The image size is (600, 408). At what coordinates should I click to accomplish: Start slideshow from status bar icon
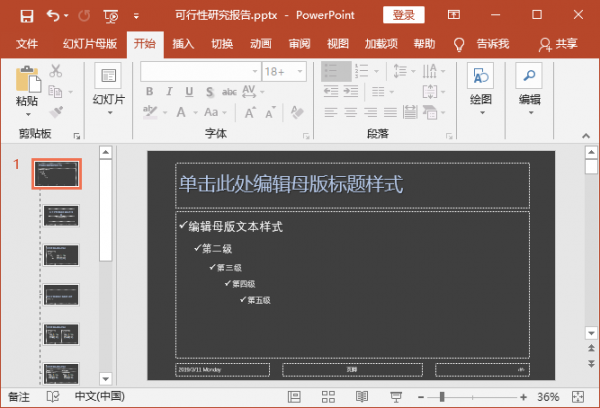[x=395, y=397]
